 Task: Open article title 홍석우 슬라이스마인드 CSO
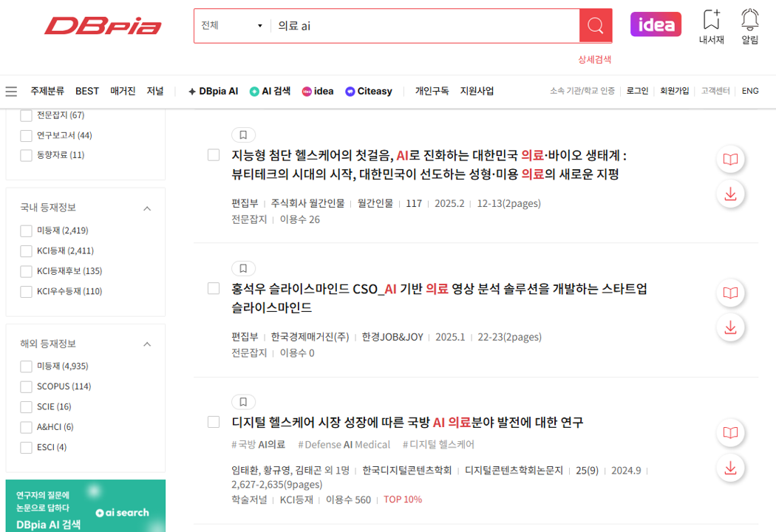point(440,299)
